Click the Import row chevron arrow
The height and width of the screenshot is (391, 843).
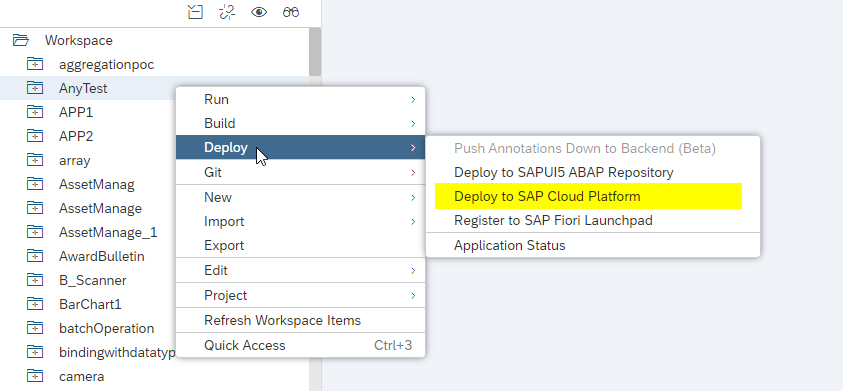point(413,221)
